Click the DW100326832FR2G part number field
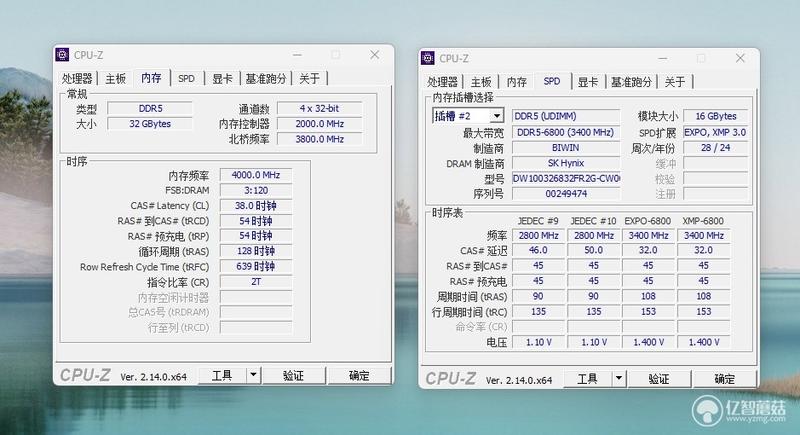Screen dimensions: 800x435 [x=566, y=178]
